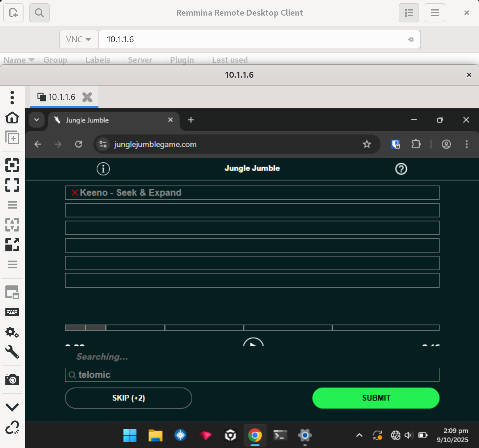This screenshot has width=479, height=448.
Task: Create new connection profile icon
Action: coord(13,13)
